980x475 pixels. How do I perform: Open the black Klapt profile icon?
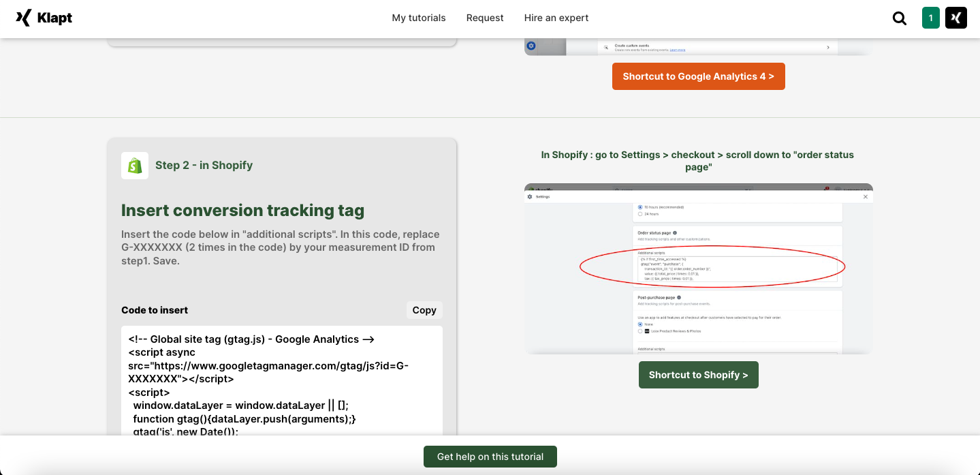(956, 18)
